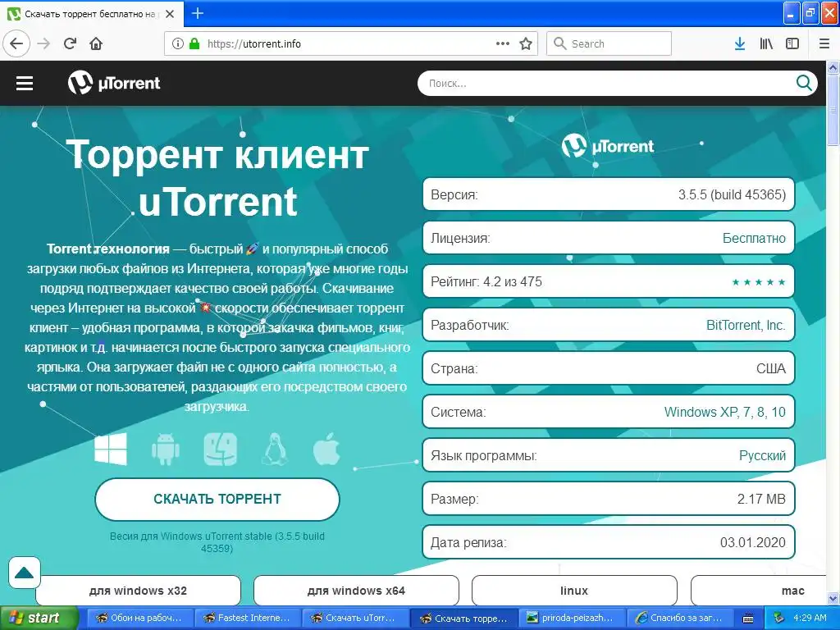Select the Apple platform icon
Screen dimensions: 840x630
click(x=326, y=449)
